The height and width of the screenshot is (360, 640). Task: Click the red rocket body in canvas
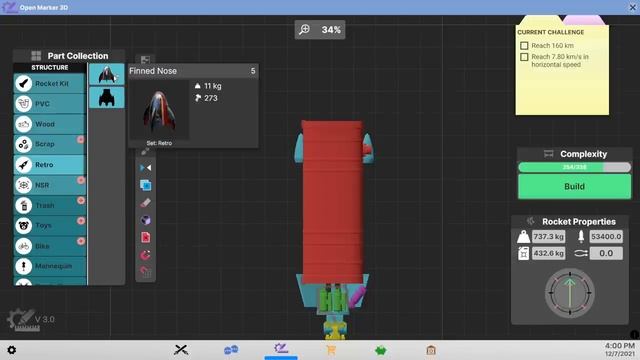(332, 202)
